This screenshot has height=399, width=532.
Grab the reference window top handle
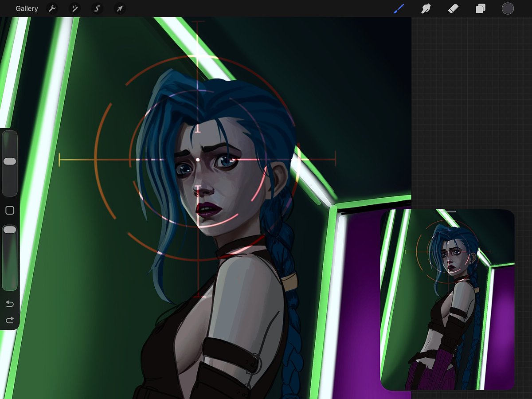pyautogui.click(x=447, y=211)
